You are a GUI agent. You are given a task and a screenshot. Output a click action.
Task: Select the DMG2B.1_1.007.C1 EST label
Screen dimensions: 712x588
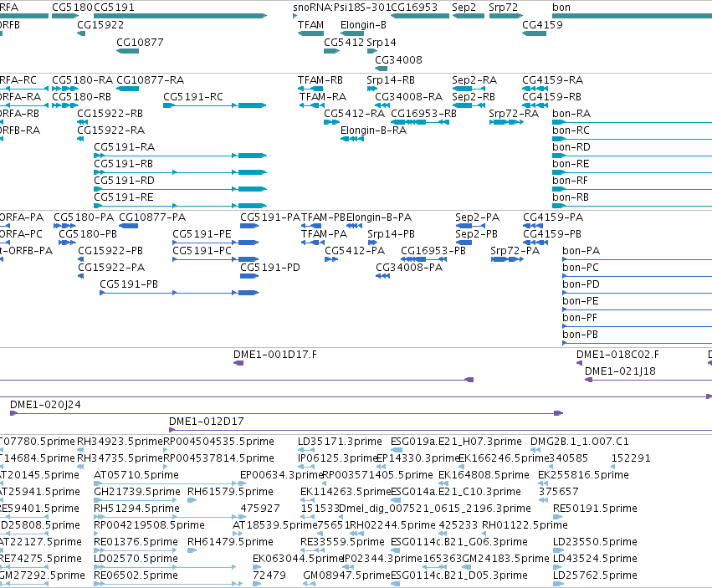[x=580, y=442]
